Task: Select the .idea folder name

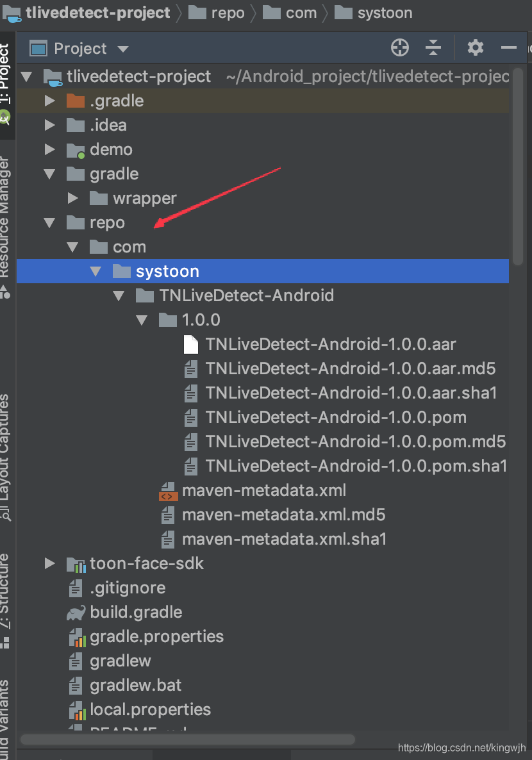Action: [x=108, y=125]
